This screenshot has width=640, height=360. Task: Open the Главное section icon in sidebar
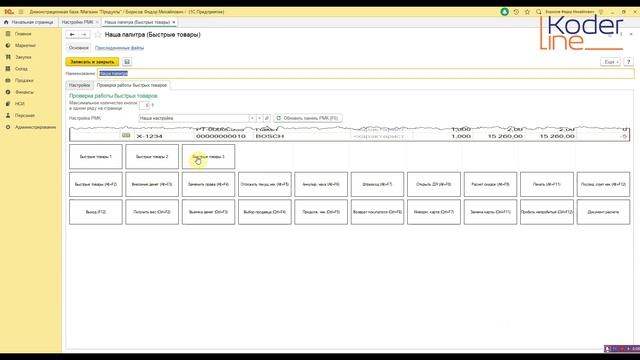8,34
